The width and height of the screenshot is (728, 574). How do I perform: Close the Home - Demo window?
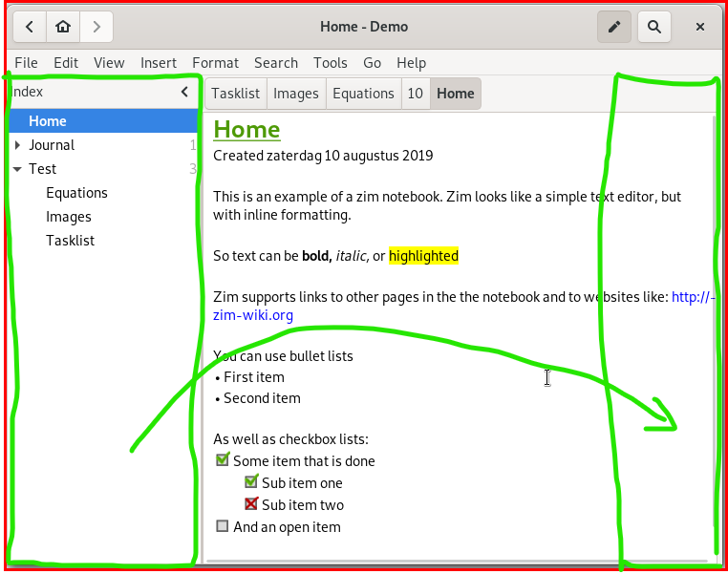pos(700,27)
